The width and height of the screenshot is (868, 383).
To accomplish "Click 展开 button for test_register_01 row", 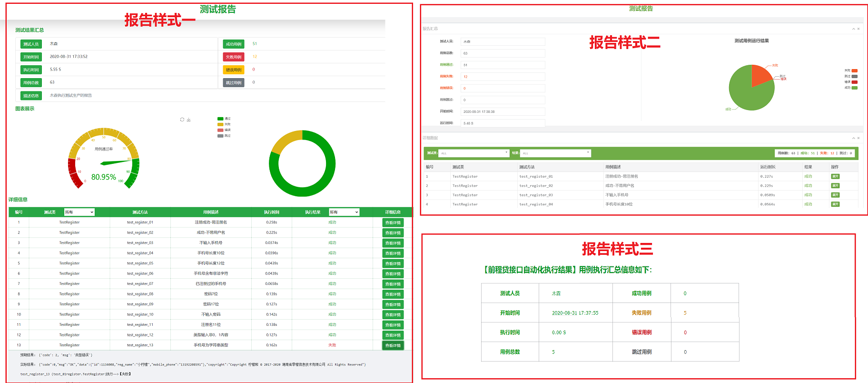I will click(835, 176).
